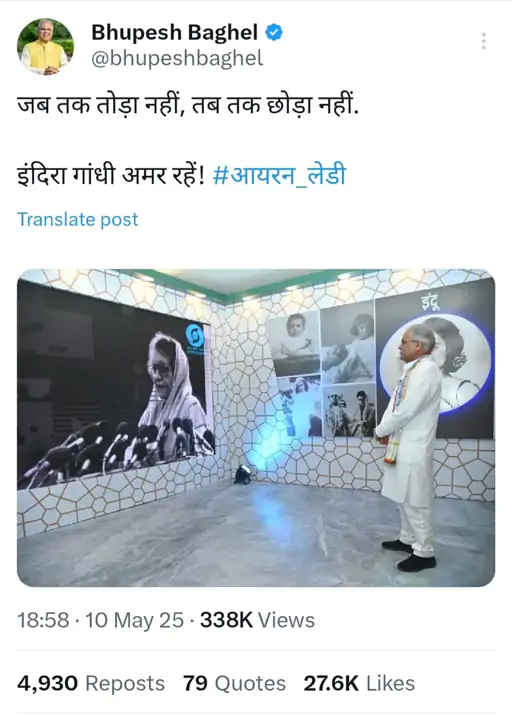Screen dimensions: 512x715
Task: Open the @bhupeshbaghel handle link
Action: [177, 58]
